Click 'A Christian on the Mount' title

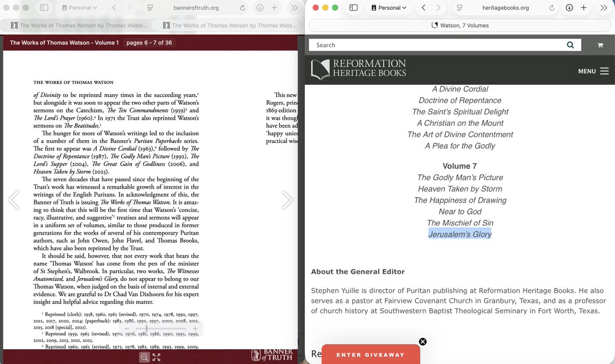point(460,123)
